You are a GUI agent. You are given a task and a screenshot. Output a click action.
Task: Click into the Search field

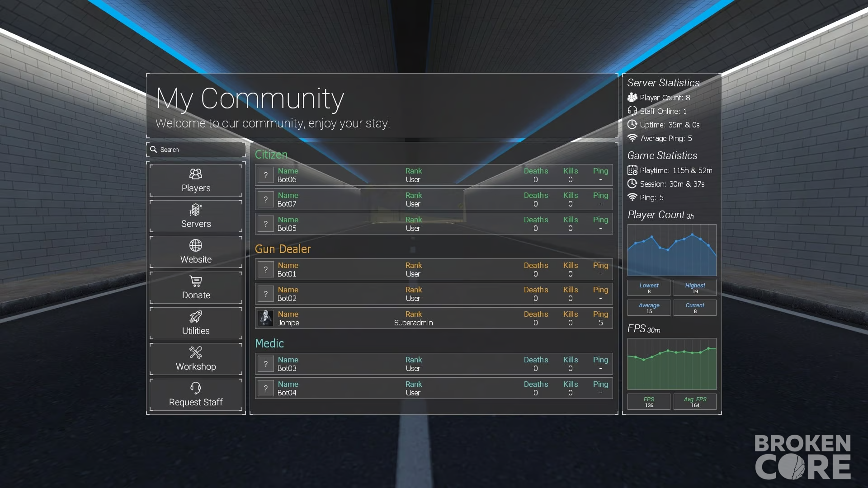(196, 150)
